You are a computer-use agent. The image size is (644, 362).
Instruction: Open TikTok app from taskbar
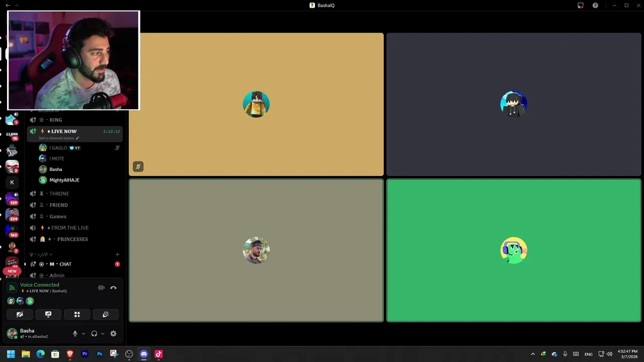coord(158,354)
